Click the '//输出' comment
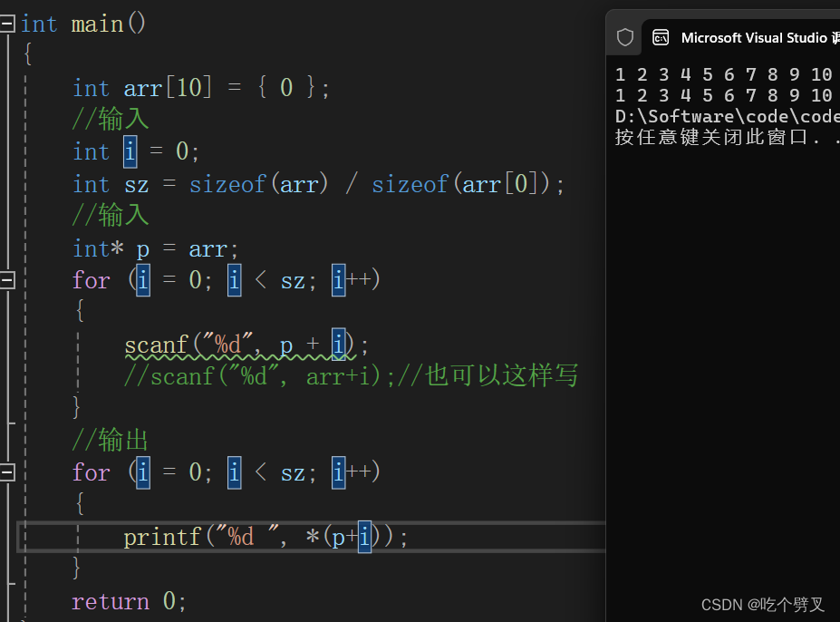Viewport: 840px width, 622px height. (110, 440)
